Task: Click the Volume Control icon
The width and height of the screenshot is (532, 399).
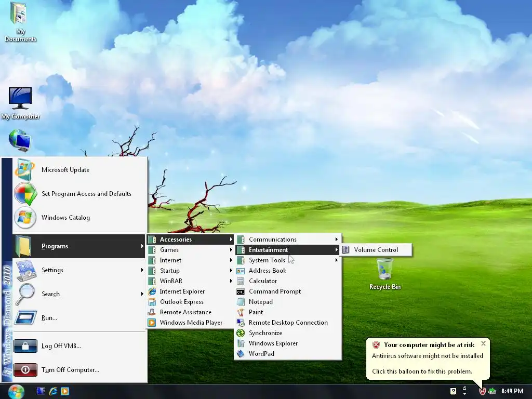Action: [x=345, y=250]
